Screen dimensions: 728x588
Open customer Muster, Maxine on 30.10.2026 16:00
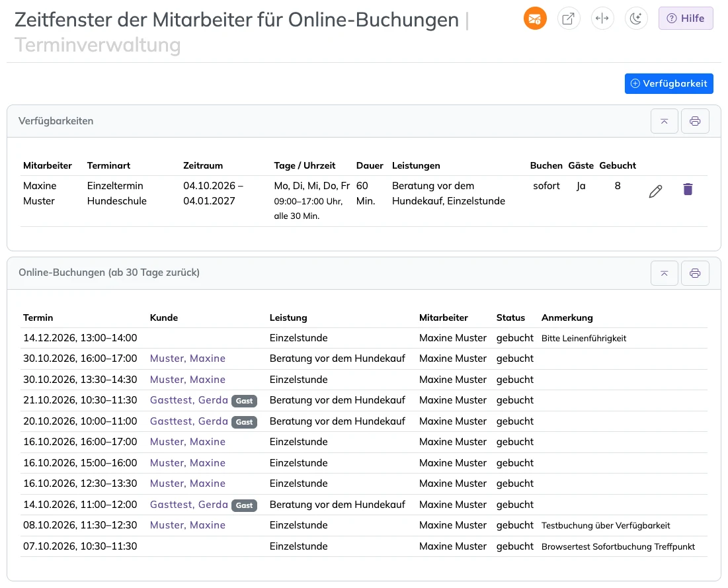tap(188, 358)
